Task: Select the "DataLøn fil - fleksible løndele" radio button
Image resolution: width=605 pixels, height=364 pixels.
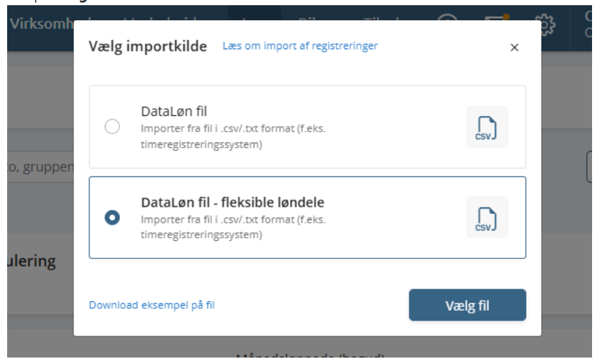Action: (112, 218)
